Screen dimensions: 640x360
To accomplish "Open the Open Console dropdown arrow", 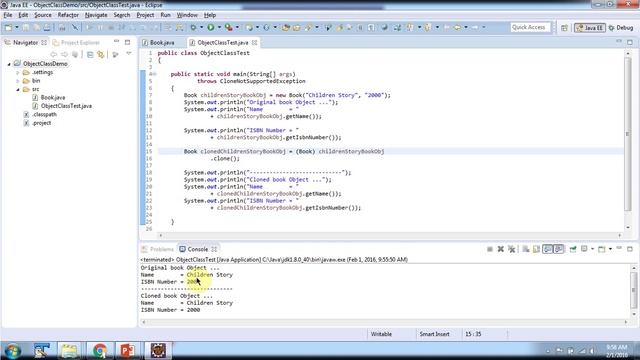I will (x=610, y=249).
